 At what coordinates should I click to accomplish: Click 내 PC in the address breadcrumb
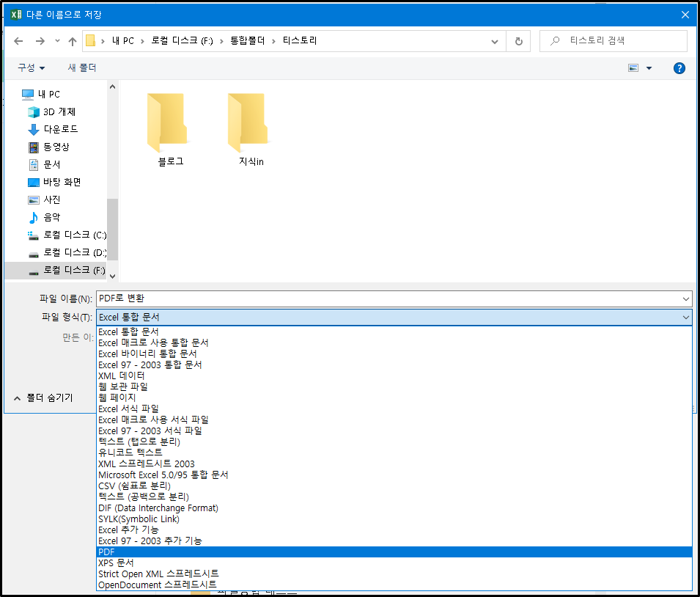122,41
